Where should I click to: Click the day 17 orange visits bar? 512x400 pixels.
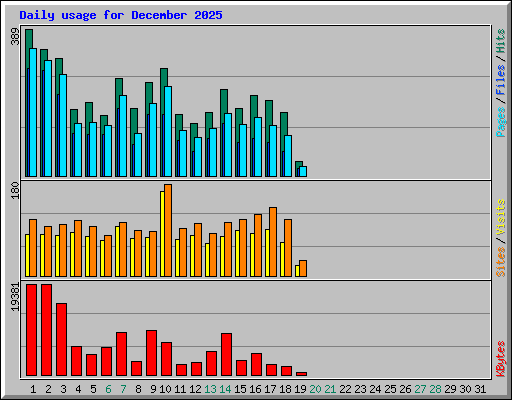coord(273,242)
